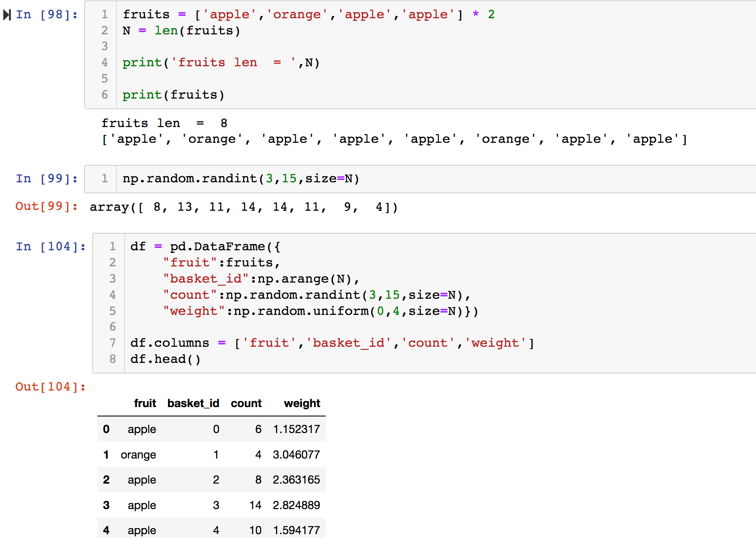This screenshot has height=538, width=756.
Task: Click the In [104] prompt label
Action: tap(51, 247)
